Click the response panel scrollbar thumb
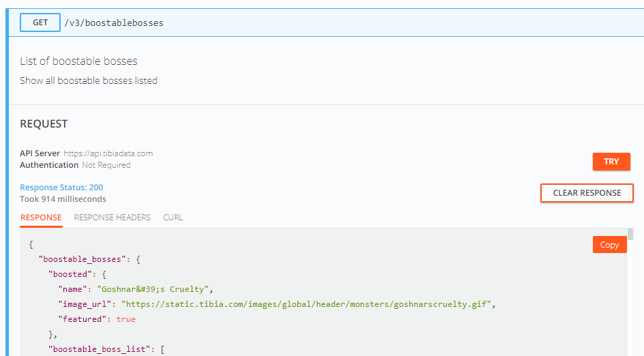The width and height of the screenshot is (644, 356). (x=630, y=235)
